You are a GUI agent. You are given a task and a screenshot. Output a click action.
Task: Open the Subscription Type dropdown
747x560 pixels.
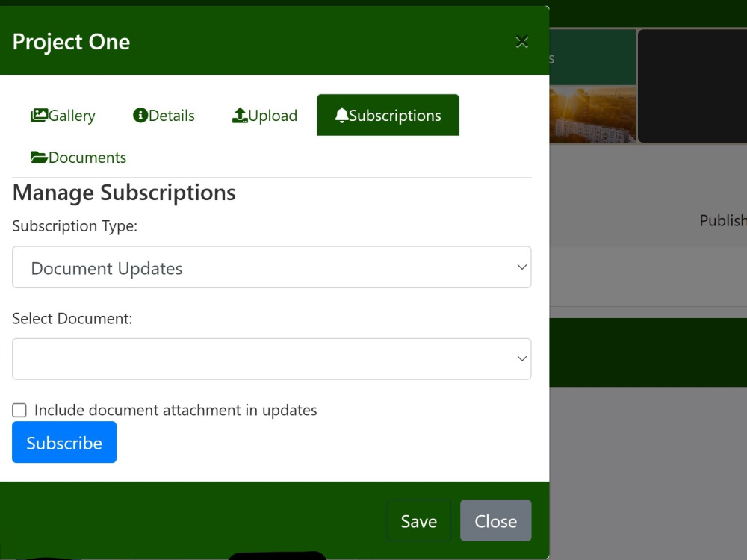point(271,267)
